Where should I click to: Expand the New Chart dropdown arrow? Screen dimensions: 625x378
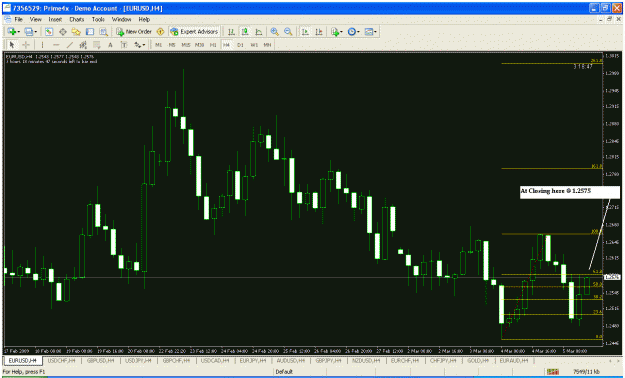pyautogui.click(x=19, y=32)
